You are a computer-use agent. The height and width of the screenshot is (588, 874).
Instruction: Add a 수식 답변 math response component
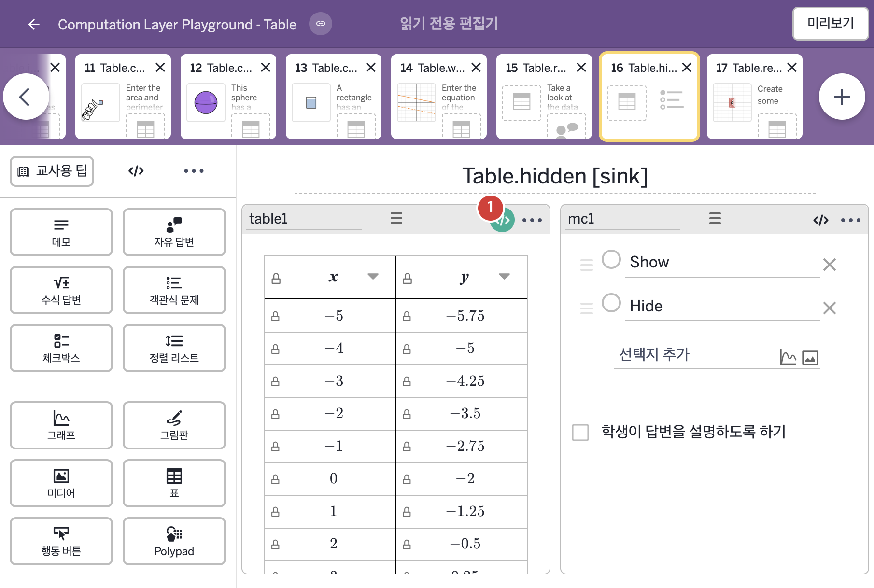61,290
